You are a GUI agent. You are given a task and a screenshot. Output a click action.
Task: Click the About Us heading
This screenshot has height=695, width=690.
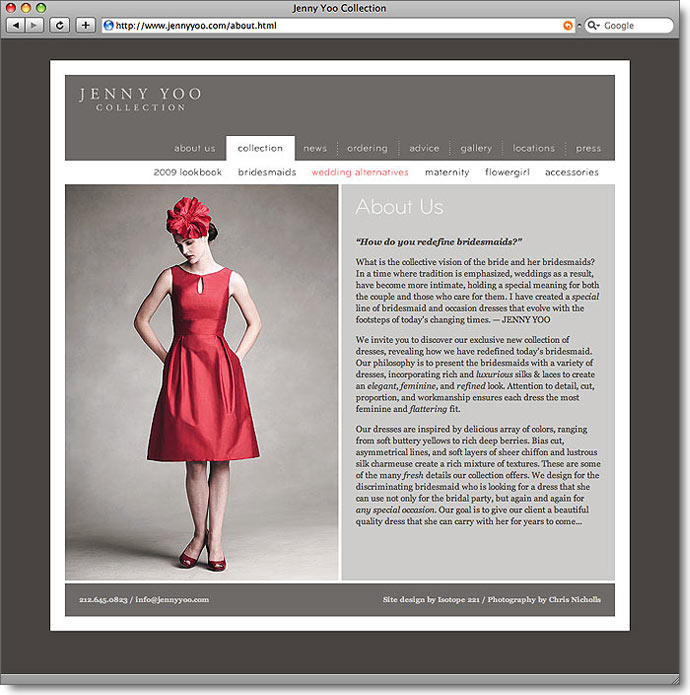pos(399,207)
